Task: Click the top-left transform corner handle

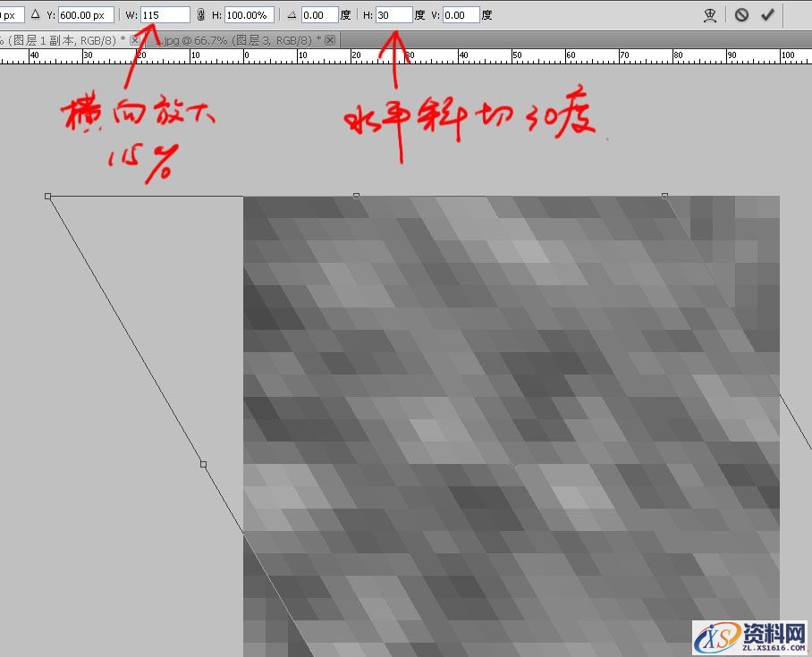Action: (x=48, y=195)
